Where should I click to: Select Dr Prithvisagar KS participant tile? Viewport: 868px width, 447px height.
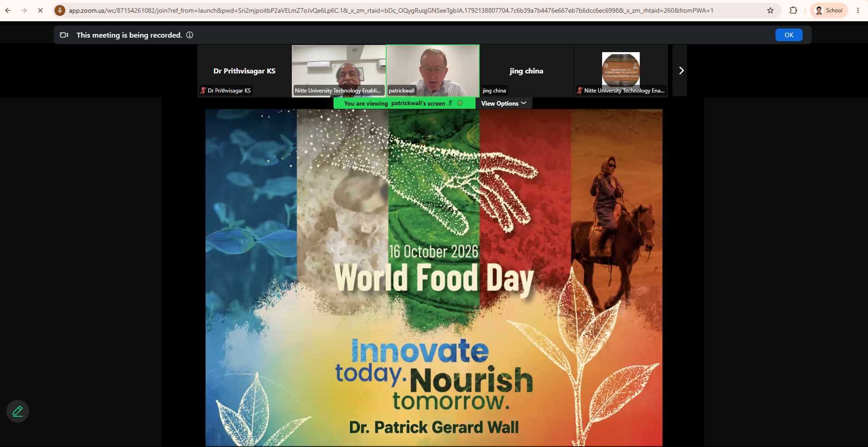pyautogui.click(x=244, y=71)
